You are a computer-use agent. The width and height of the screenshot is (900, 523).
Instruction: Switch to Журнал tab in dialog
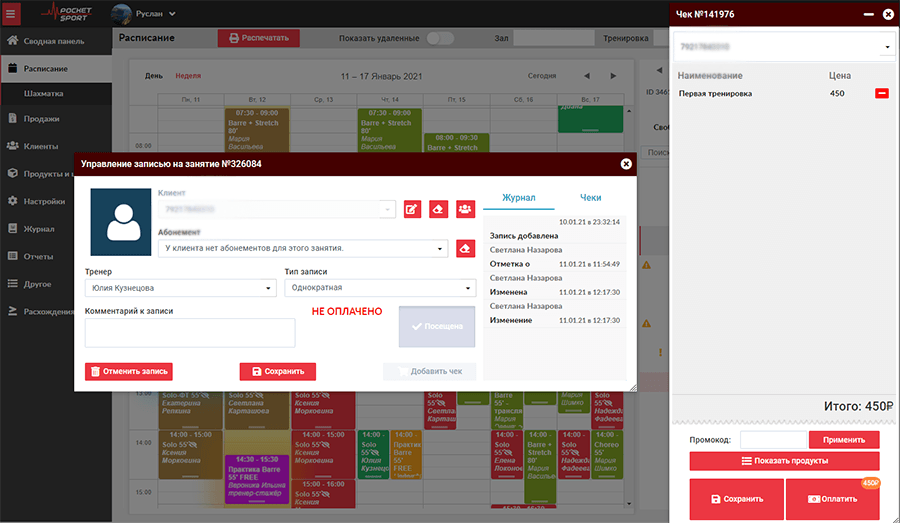(x=519, y=198)
